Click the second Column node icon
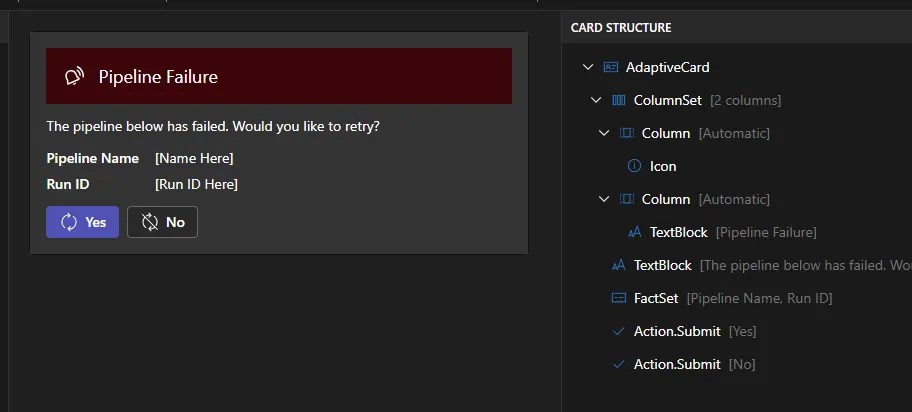The image size is (912, 412). 627,200
